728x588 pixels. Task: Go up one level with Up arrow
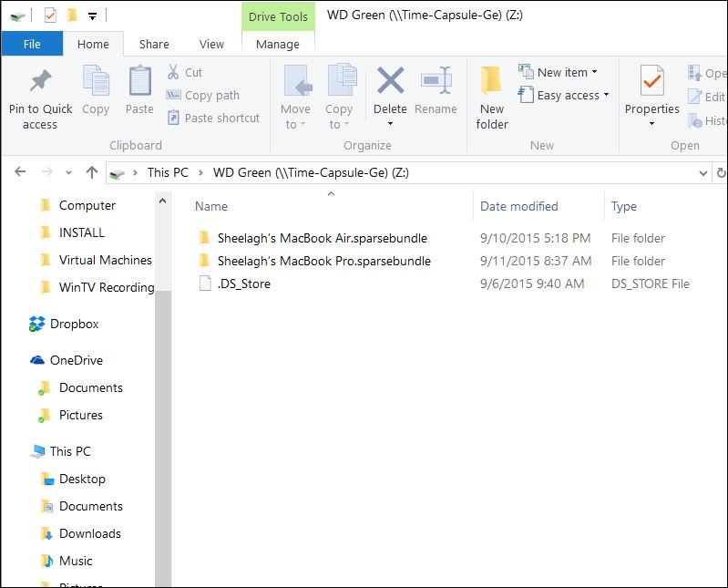92,172
